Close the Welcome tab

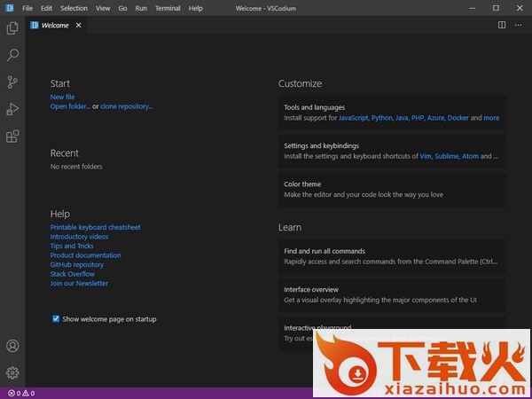tap(78, 25)
